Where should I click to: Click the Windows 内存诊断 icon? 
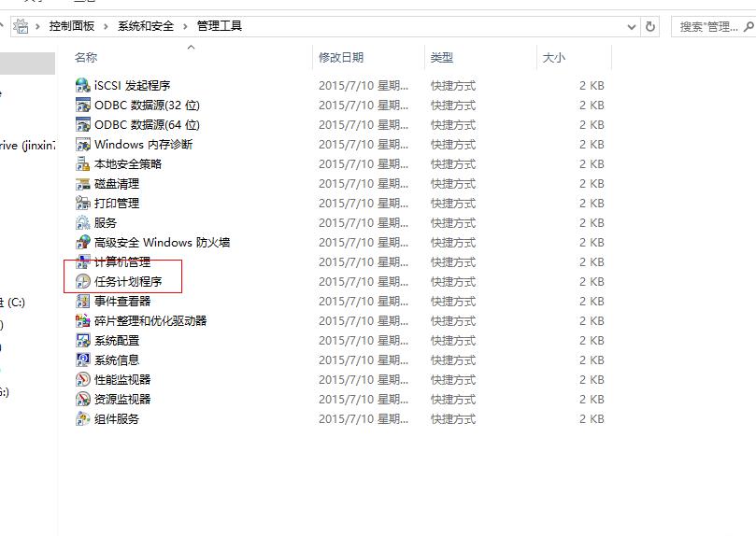83,145
